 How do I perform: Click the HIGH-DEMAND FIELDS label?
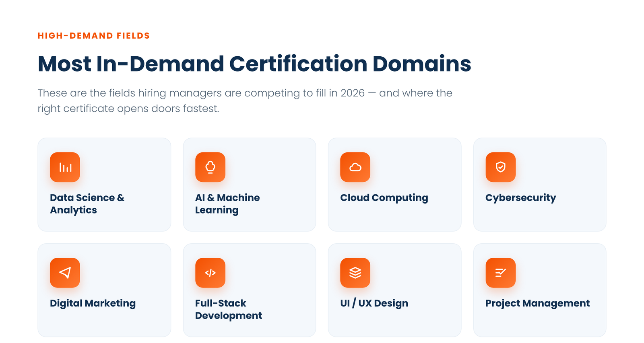[94, 36]
